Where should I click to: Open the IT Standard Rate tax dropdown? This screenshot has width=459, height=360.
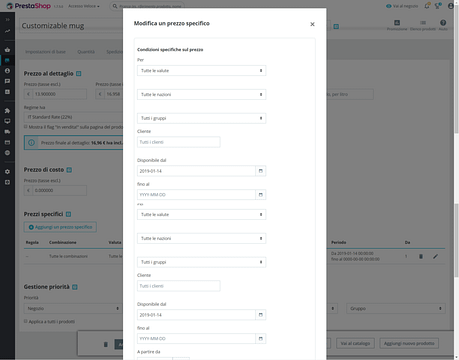tap(73, 117)
